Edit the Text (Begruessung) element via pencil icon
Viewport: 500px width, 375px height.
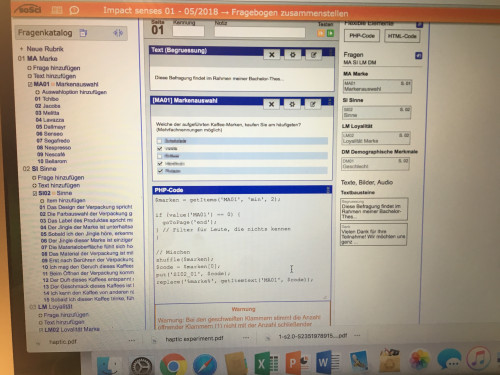pos(313,55)
